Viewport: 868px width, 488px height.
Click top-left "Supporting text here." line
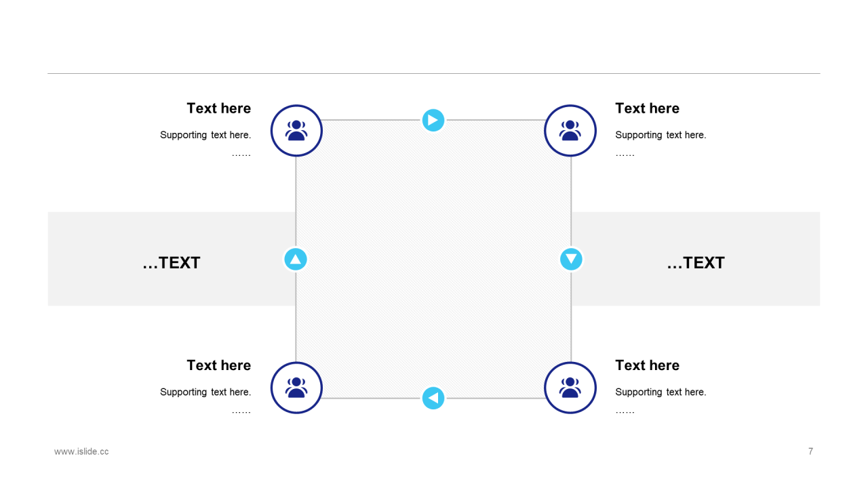205,135
